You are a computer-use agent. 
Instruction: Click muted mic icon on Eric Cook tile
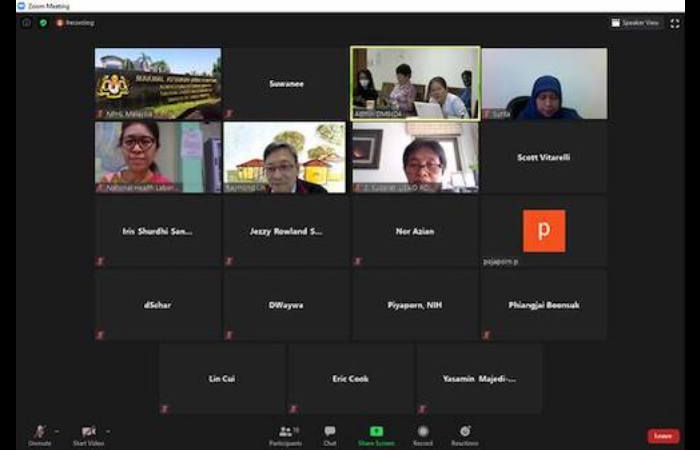point(293,409)
